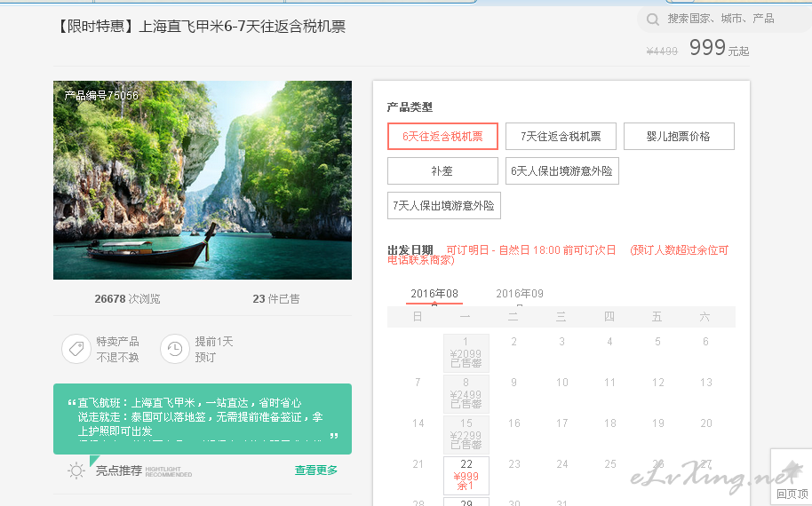
Task: Click sold-out August 8 date cell
Action: tap(466, 394)
